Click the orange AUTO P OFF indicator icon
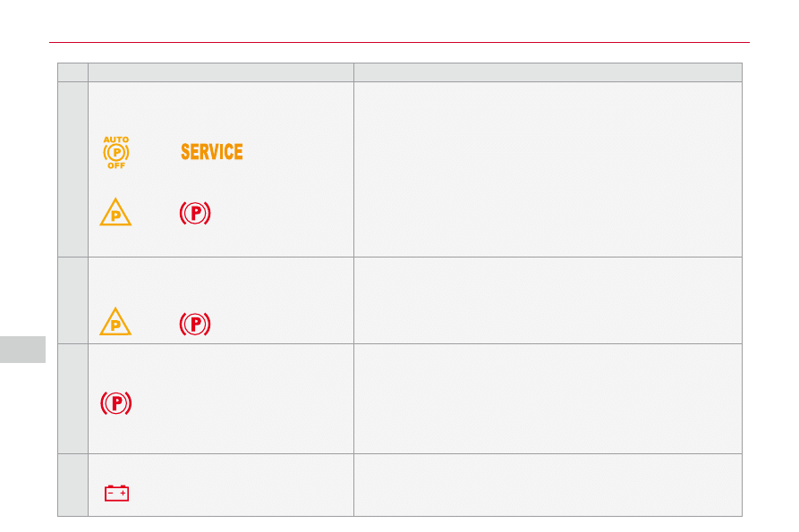 click(x=116, y=153)
